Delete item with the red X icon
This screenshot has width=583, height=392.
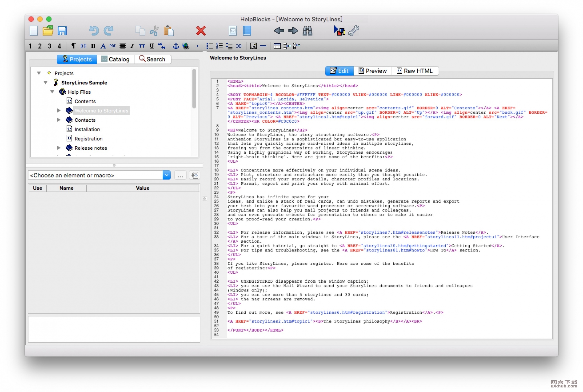[201, 31]
